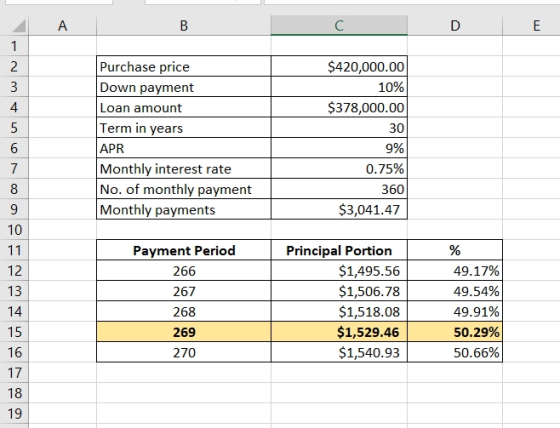Click payment period 268 cell
This screenshot has height=428, width=560.
[x=184, y=311]
